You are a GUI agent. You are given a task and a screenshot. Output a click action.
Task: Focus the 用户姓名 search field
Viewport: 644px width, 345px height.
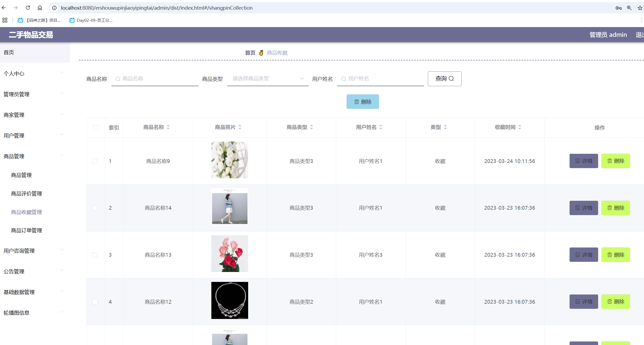coord(381,79)
